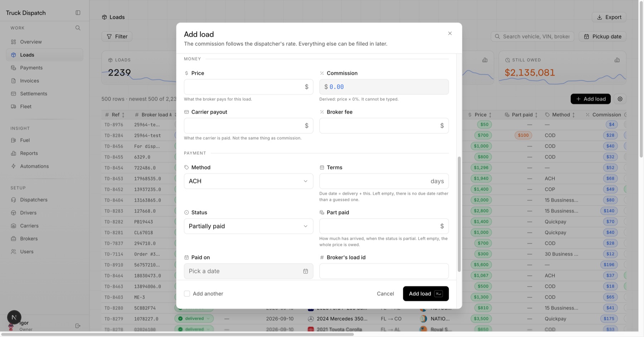Open Dispatchers setup page
This screenshot has height=337, width=644.
click(45, 200)
